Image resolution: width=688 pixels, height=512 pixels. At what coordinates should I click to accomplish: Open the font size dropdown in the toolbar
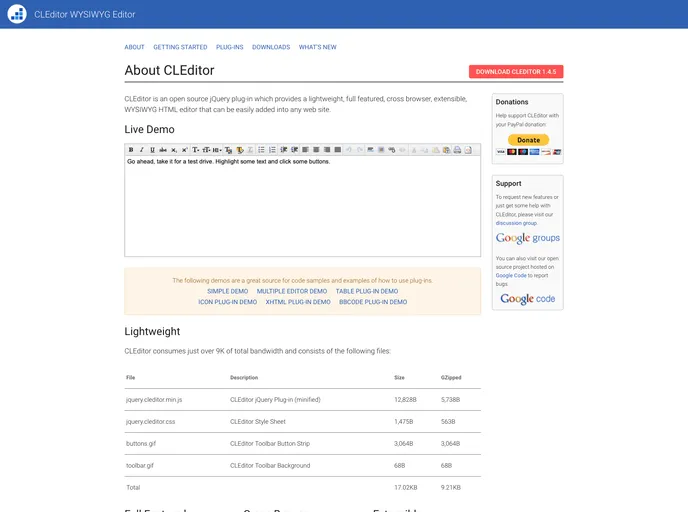tap(206, 150)
